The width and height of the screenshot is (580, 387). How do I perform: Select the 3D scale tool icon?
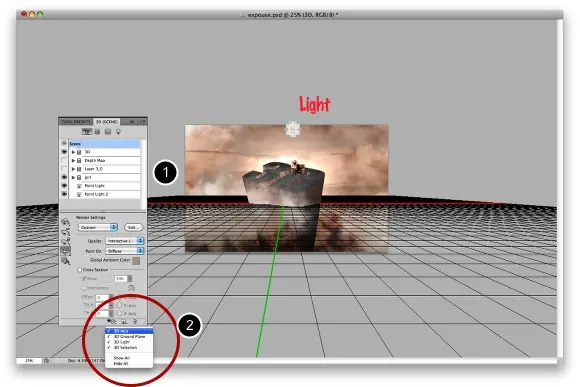65,261
